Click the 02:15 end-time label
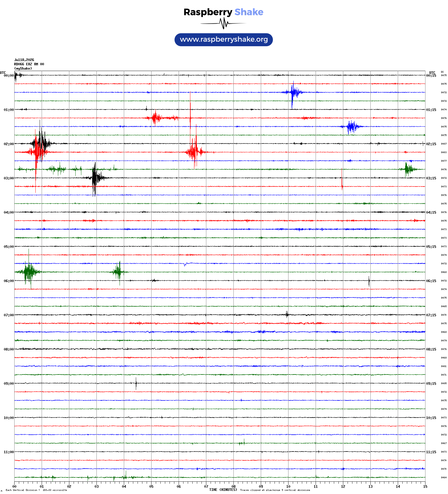448x494 pixels. 431,144
